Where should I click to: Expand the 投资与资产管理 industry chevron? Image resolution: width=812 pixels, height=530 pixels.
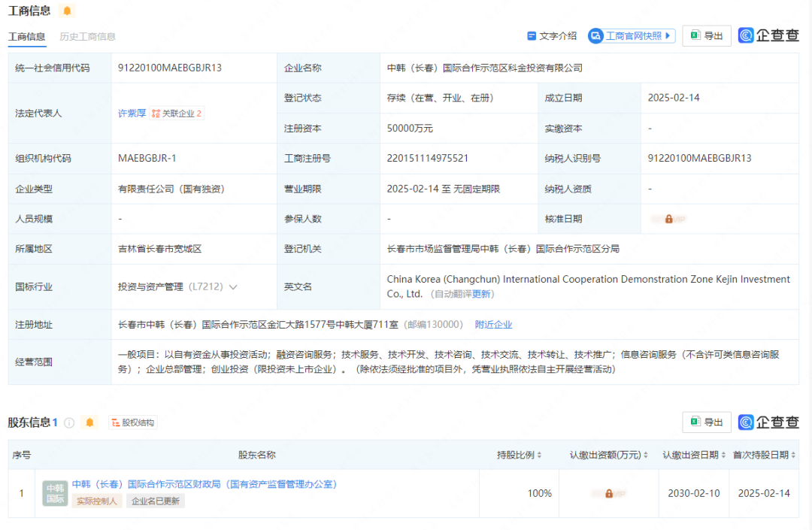click(x=233, y=287)
